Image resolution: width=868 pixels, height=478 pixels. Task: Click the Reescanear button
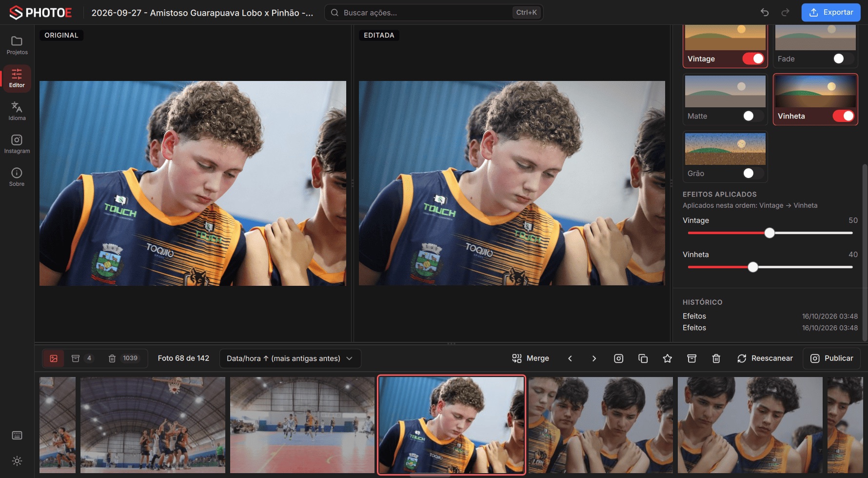coord(765,358)
